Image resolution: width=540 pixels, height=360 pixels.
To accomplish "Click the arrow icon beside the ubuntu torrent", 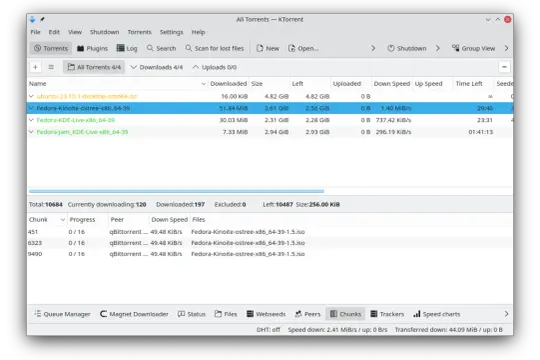I will (31, 96).
